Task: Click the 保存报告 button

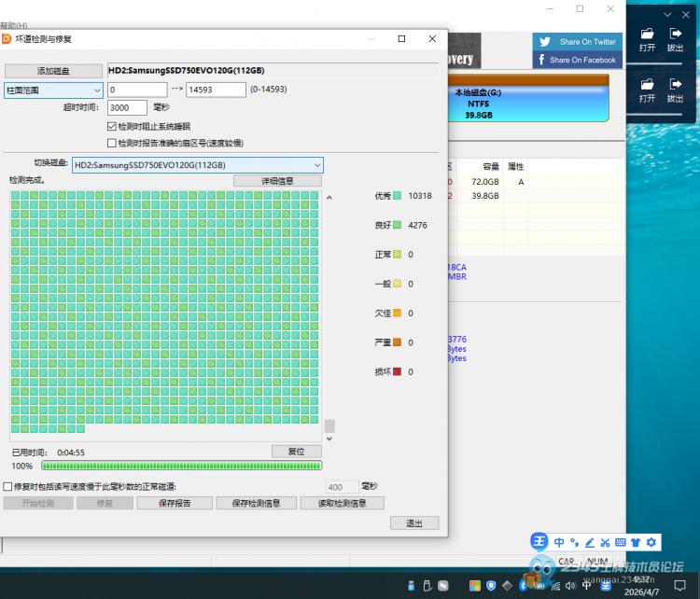Action: point(175,503)
